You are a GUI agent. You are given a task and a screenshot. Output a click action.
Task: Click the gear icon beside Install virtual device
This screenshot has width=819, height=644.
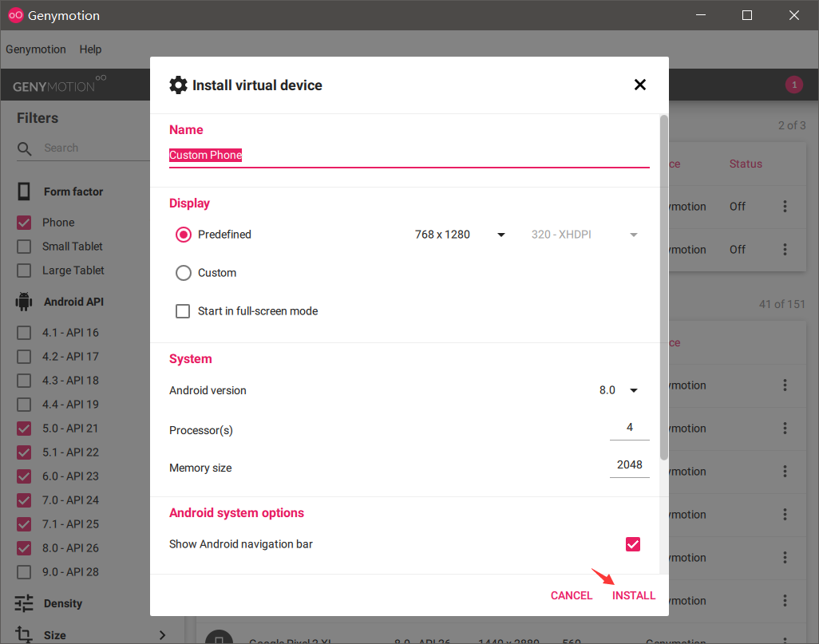coord(178,85)
